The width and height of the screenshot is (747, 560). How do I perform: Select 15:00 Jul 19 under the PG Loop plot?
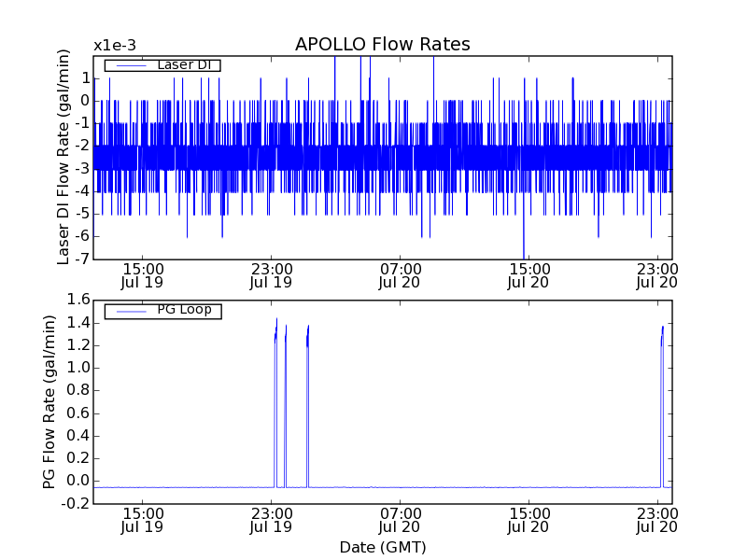(143, 521)
